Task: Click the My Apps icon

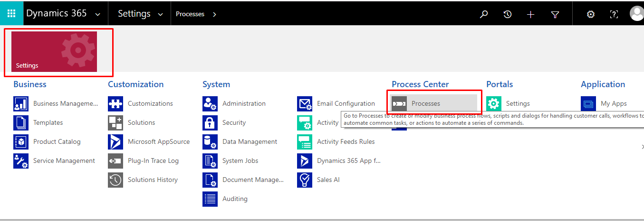Action: tap(588, 103)
